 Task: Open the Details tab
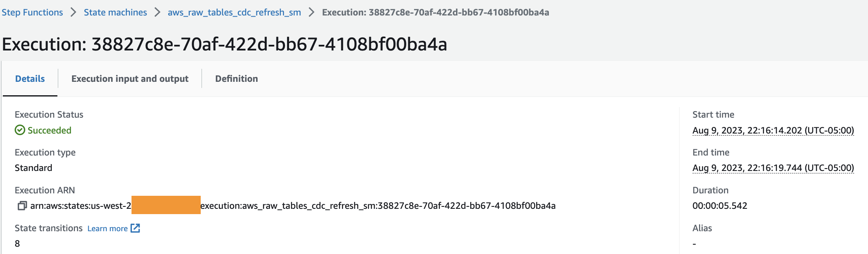(x=30, y=79)
